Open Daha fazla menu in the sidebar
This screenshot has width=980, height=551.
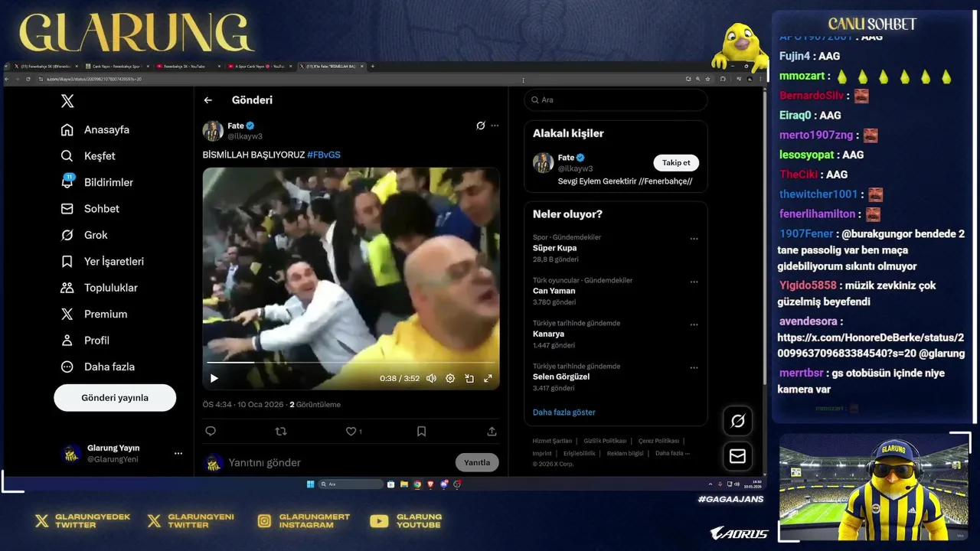point(98,367)
